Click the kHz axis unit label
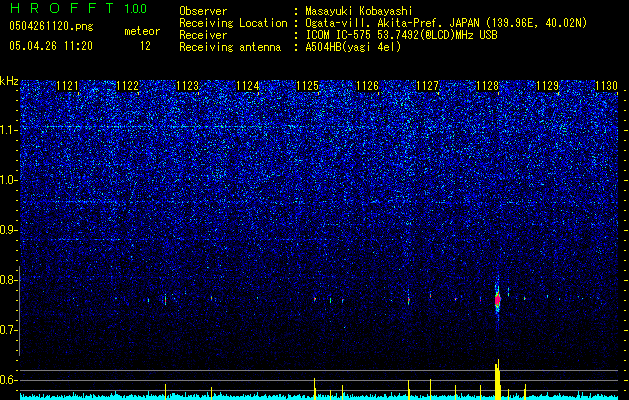The width and height of the screenshot is (629, 400). click(x=9, y=81)
